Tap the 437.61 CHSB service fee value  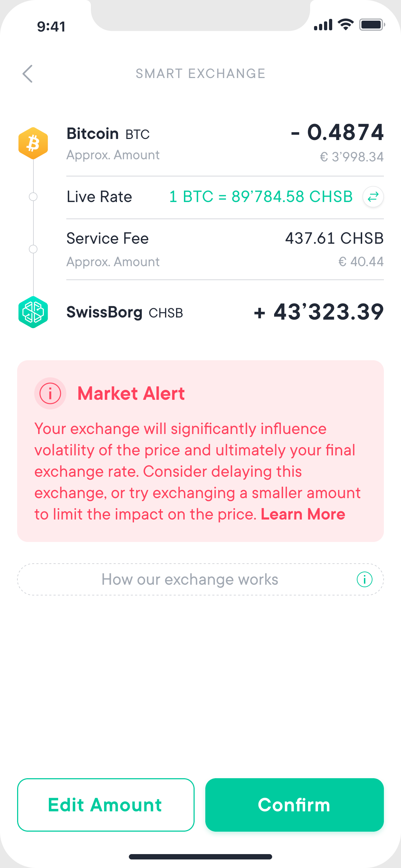pyautogui.click(x=334, y=238)
